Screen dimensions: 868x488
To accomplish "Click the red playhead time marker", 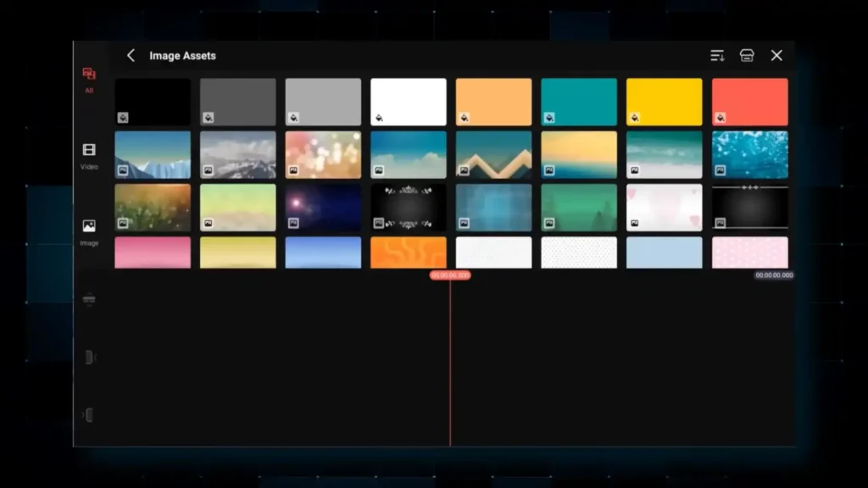I will click(x=450, y=275).
